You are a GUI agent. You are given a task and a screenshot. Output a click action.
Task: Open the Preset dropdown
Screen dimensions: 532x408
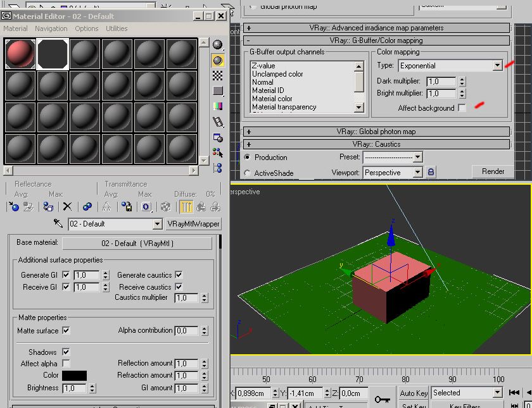(417, 157)
